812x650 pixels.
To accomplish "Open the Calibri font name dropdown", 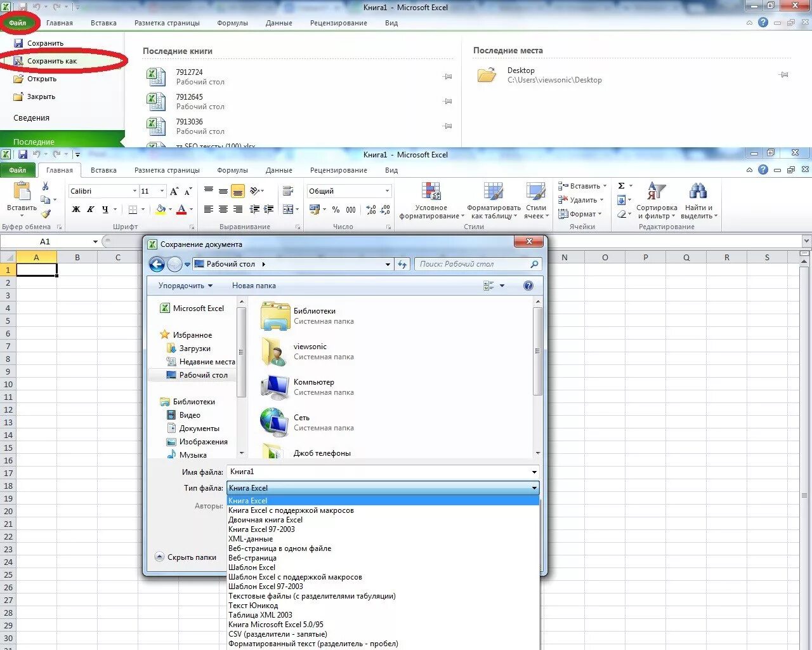I will (134, 191).
